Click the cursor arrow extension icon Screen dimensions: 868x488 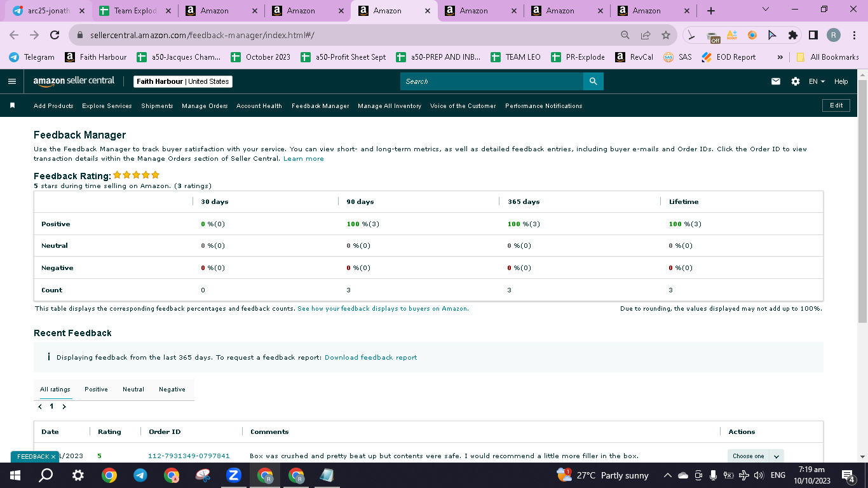point(772,35)
